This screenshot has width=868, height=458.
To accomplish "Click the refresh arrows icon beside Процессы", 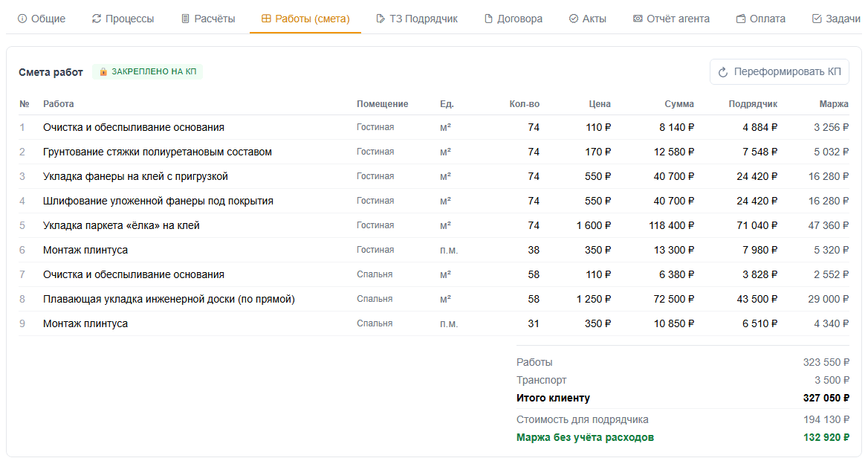I will click(x=97, y=19).
